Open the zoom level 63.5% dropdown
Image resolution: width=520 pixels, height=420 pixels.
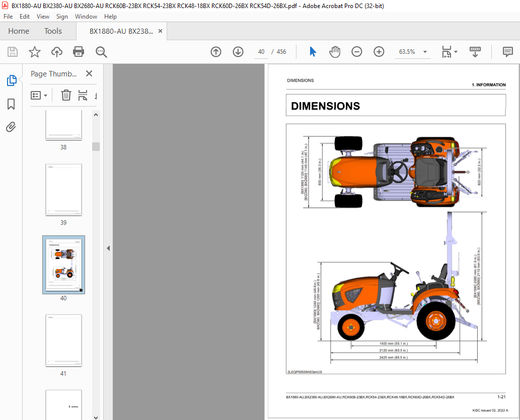[x=425, y=52]
